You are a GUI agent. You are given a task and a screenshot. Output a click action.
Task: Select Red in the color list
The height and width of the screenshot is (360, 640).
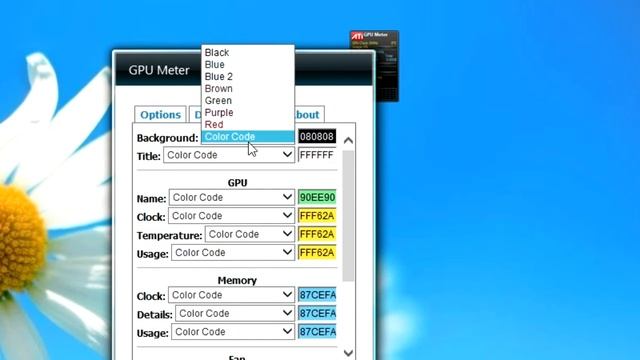click(x=248, y=124)
